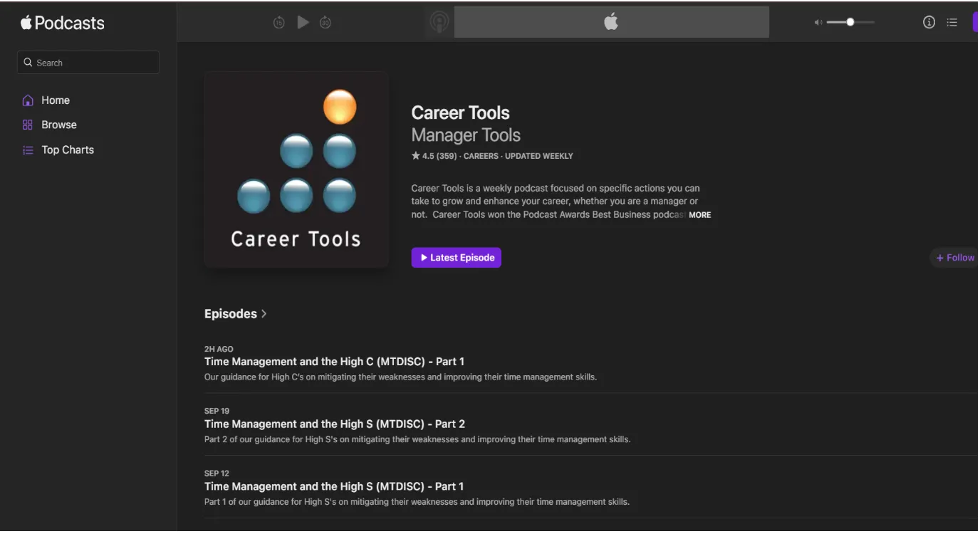Click the Home house icon
Screen dimensions: 980x534
28,100
